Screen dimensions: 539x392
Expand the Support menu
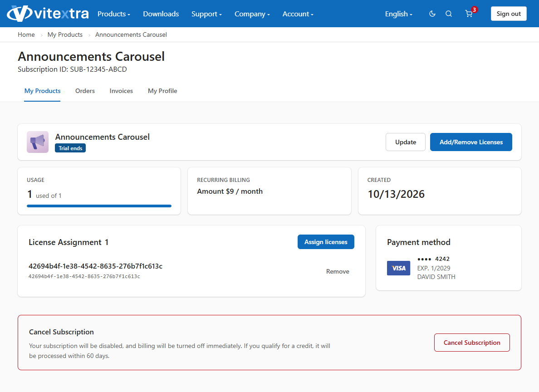coord(206,14)
